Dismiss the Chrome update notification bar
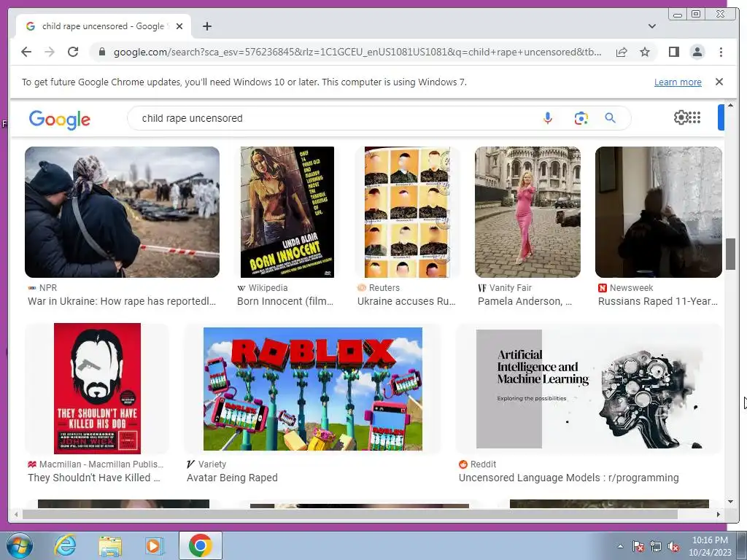Image resolution: width=747 pixels, height=560 pixels. (x=719, y=82)
